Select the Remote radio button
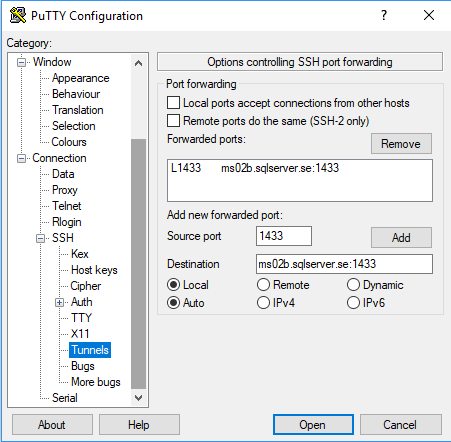This screenshot has width=451, height=442. [263, 285]
